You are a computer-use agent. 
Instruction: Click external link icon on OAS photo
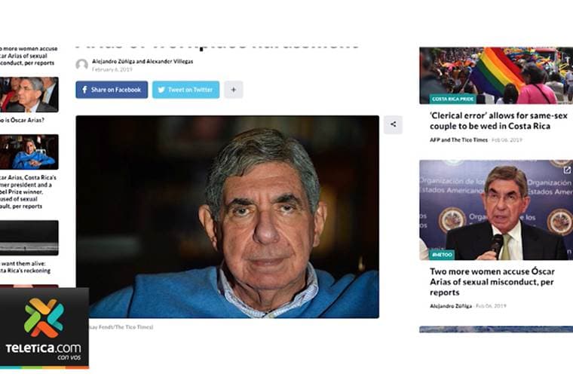567,170
